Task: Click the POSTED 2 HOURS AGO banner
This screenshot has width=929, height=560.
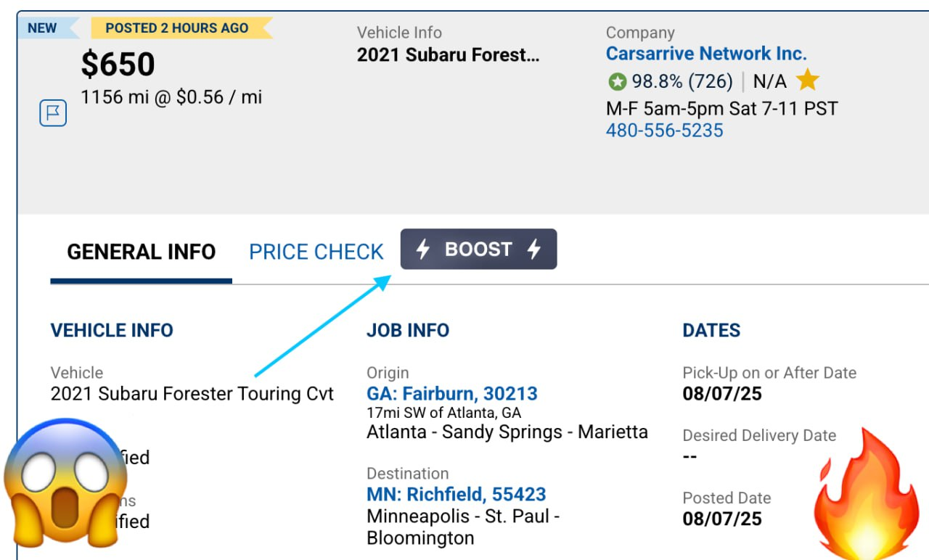Action: 177,28
